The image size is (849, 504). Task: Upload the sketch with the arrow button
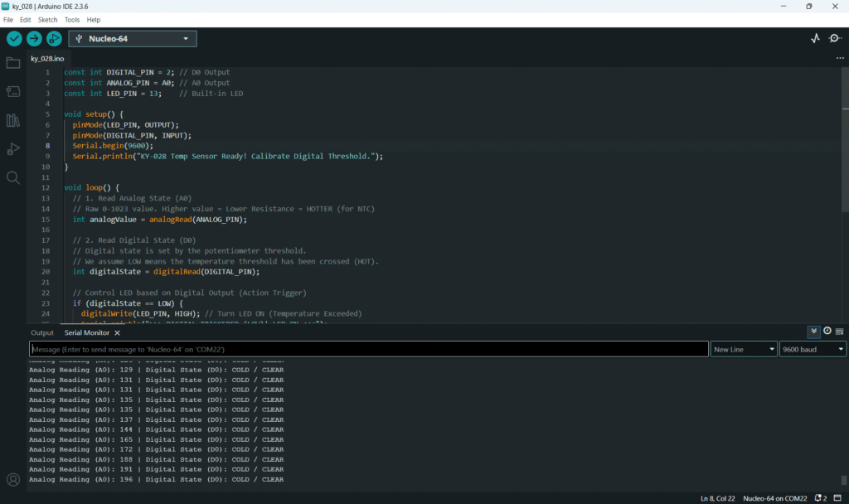tap(34, 38)
